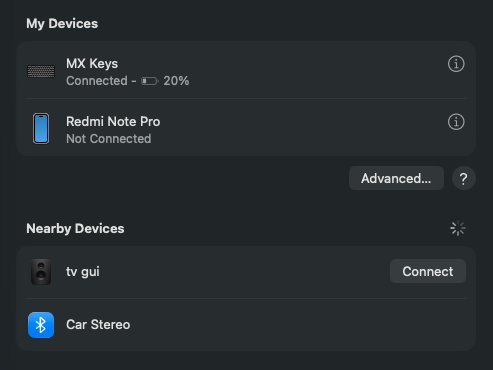493x370 pixels.
Task: Click the MX Keys 20% battery text
Action: point(176,81)
